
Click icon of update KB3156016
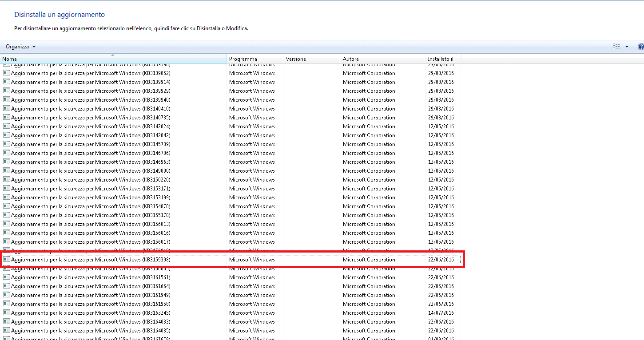coord(7,233)
